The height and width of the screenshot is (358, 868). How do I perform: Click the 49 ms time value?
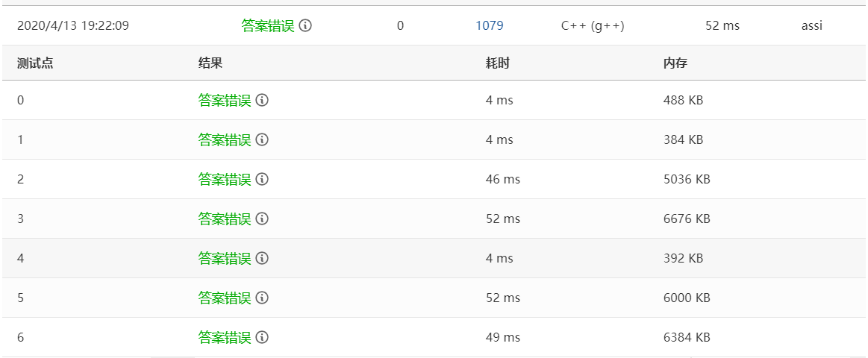pos(502,337)
